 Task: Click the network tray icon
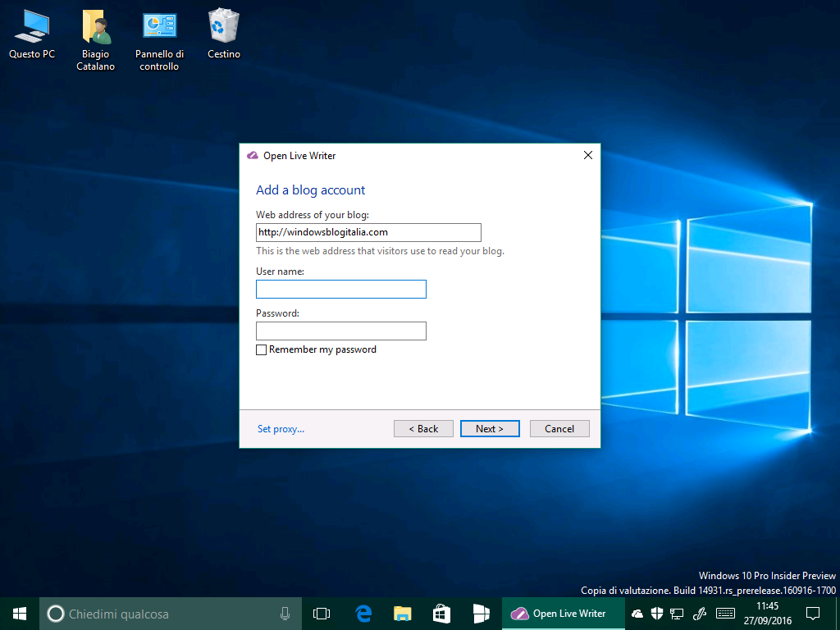677,614
